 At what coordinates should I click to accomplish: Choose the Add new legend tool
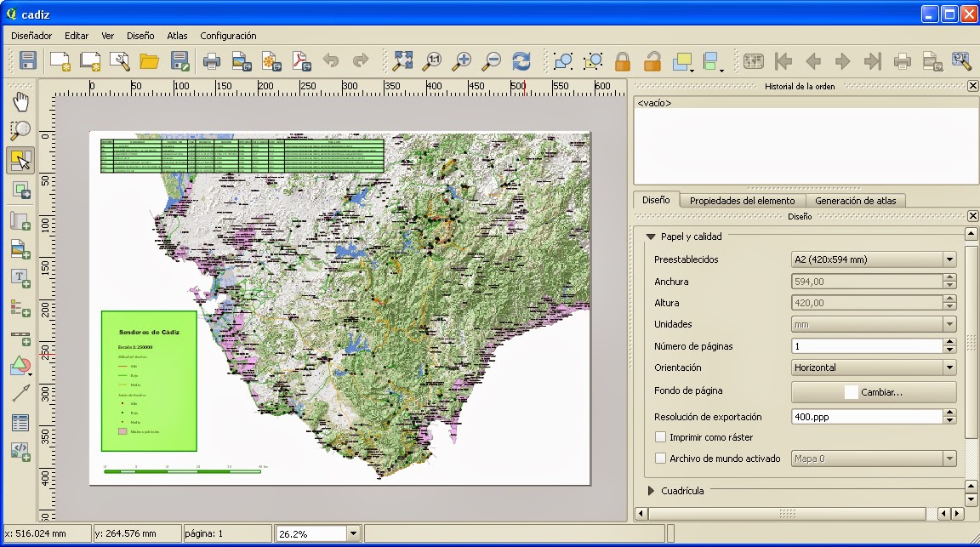point(19,310)
